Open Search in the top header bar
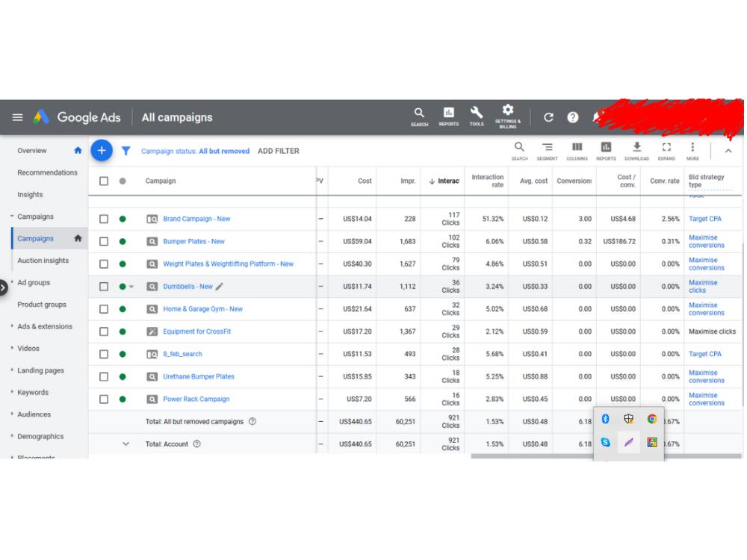Screen dimensions: 747x560 click(x=419, y=116)
